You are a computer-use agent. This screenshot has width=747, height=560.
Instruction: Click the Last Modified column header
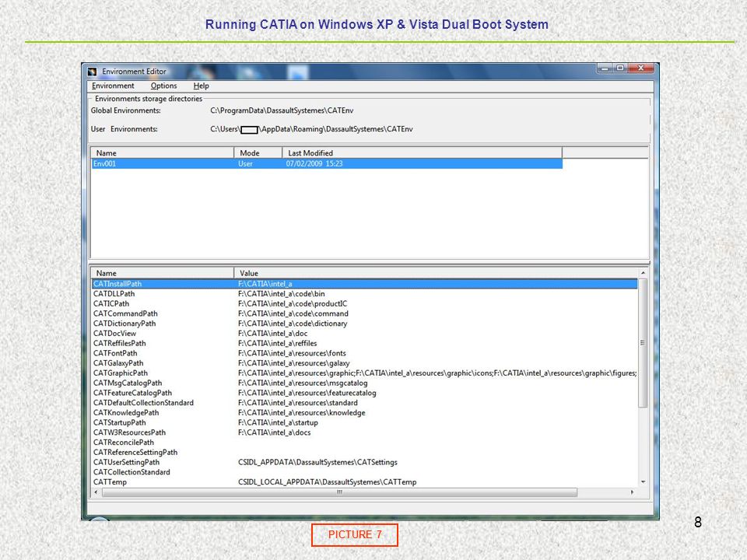click(x=422, y=153)
